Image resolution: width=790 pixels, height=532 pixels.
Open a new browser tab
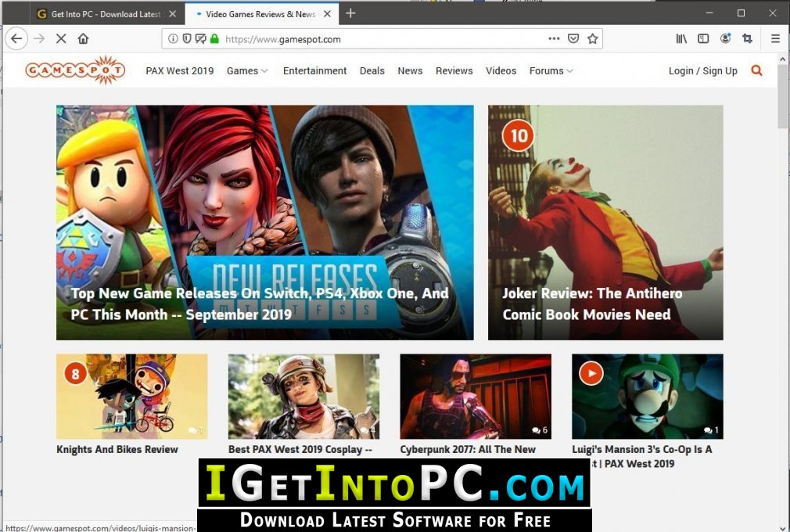point(350,13)
